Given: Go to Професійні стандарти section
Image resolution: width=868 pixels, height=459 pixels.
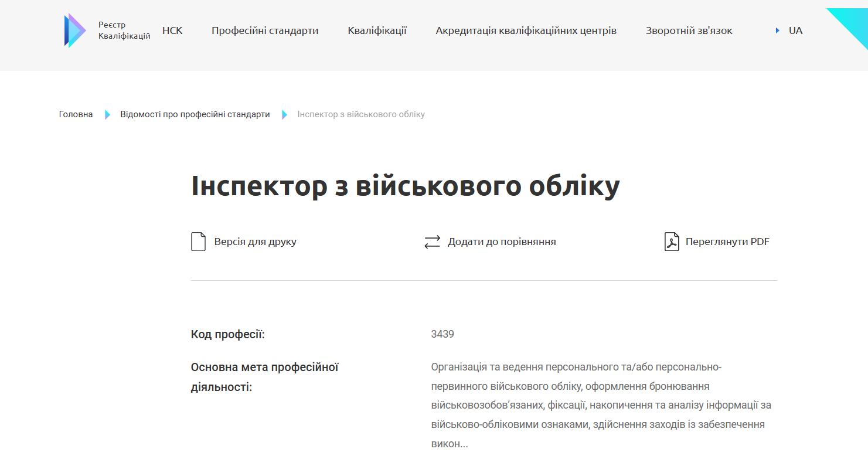Looking at the screenshot, I should point(265,30).
